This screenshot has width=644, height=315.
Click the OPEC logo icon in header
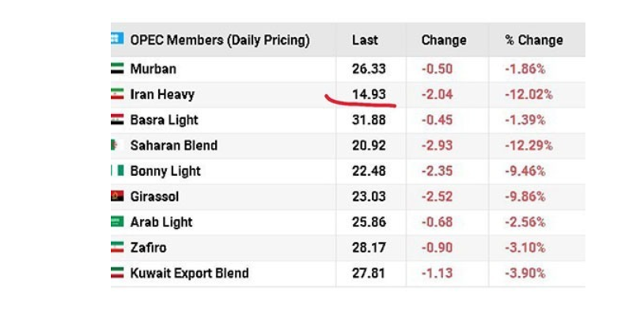(x=117, y=39)
